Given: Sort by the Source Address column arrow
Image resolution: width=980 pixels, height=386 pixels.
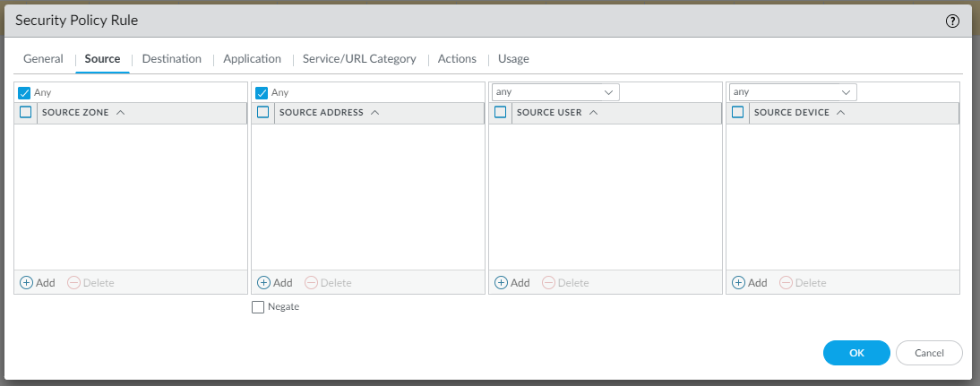Looking at the screenshot, I should [374, 113].
